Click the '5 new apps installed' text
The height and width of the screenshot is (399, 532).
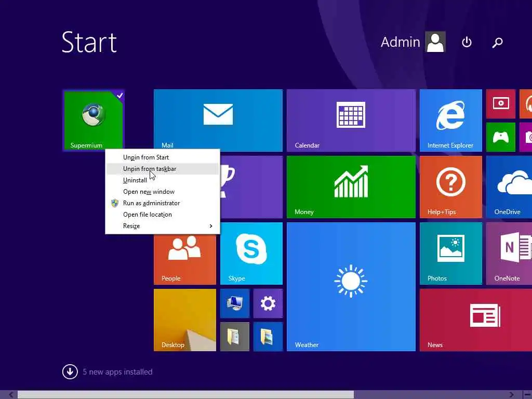tap(117, 372)
